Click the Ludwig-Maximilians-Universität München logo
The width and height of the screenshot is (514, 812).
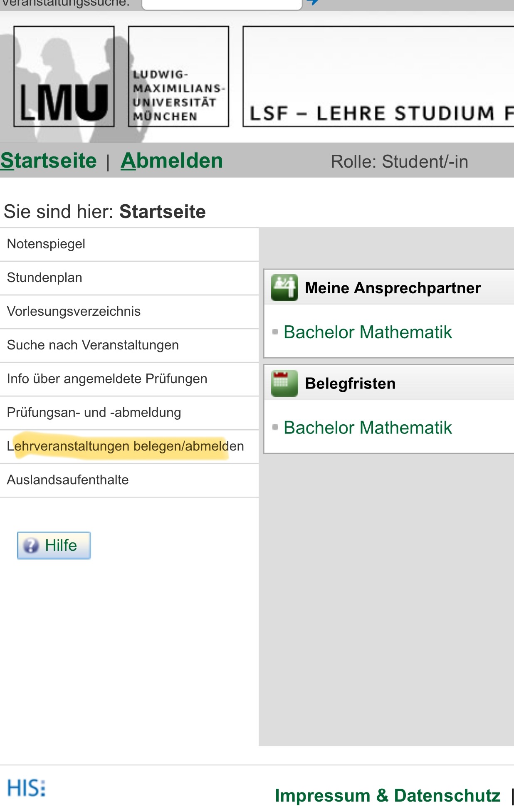tap(178, 77)
